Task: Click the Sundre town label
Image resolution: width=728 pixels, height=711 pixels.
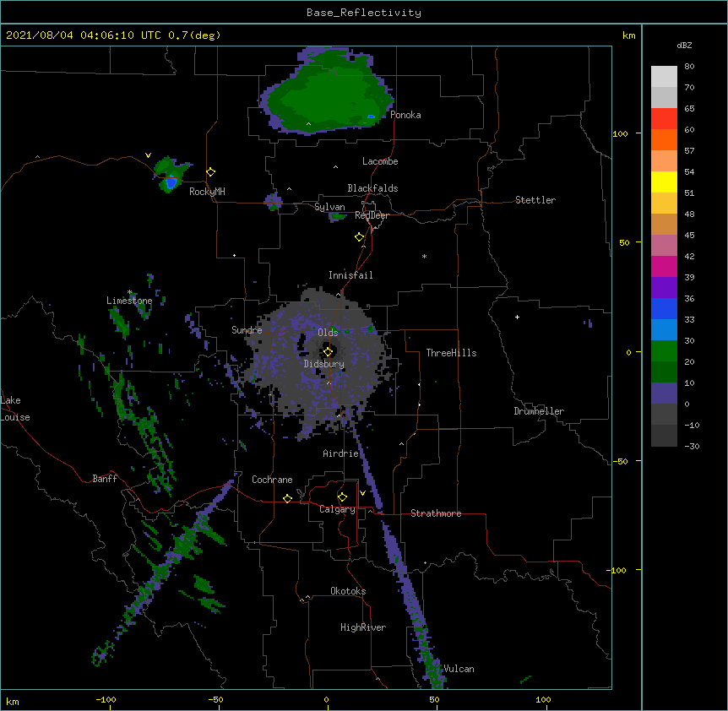Action: coord(247,330)
